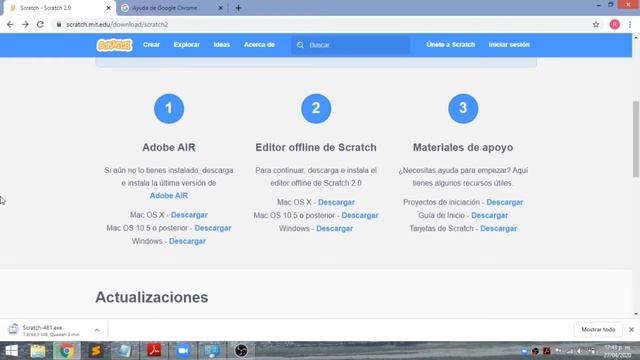Screen dimensions: 640x360
Task: Download Proyectos de iniciación
Action: (x=504, y=202)
